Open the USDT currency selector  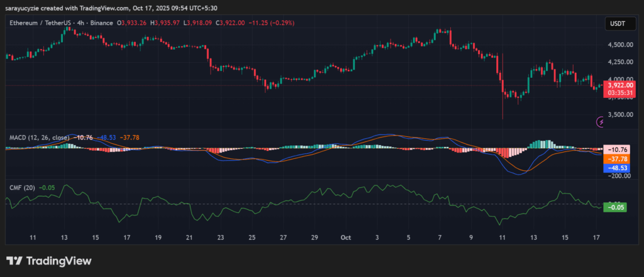[x=616, y=23]
